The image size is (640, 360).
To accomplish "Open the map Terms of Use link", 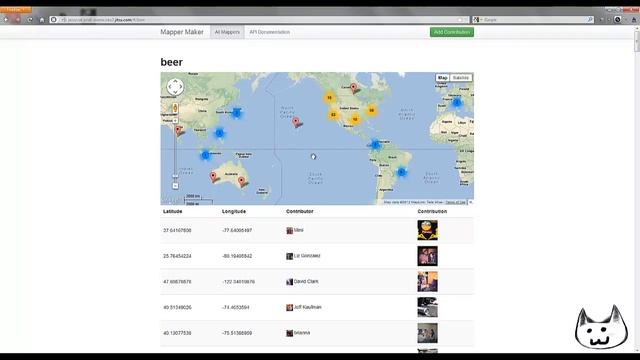I will pyautogui.click(x=455, y=202).
